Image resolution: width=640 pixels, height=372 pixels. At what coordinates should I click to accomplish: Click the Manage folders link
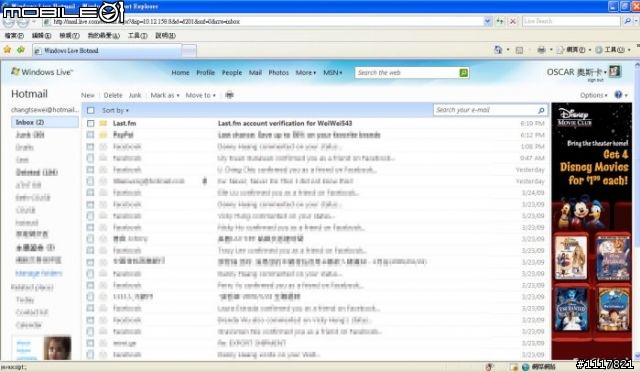[39, 273]
